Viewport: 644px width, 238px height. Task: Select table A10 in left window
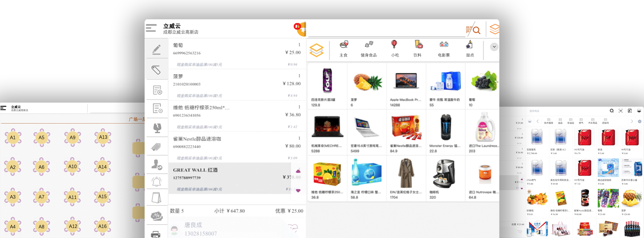click(72, 167)
